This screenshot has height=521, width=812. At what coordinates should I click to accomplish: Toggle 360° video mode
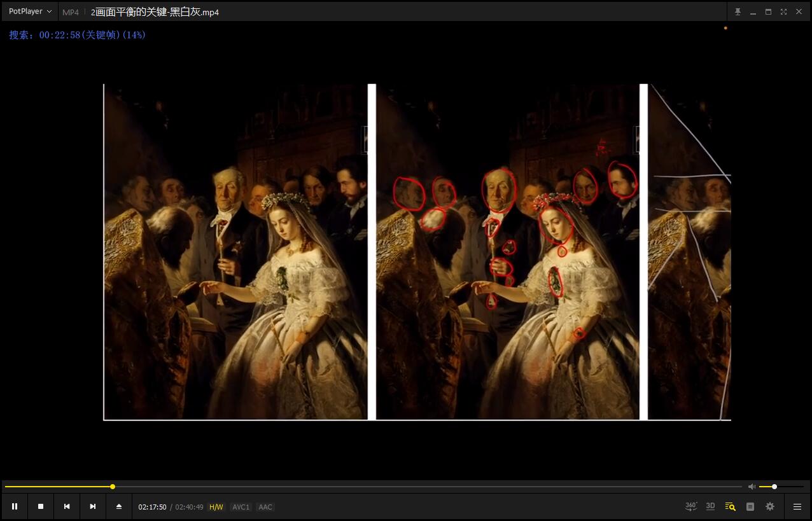pos(691,506)
